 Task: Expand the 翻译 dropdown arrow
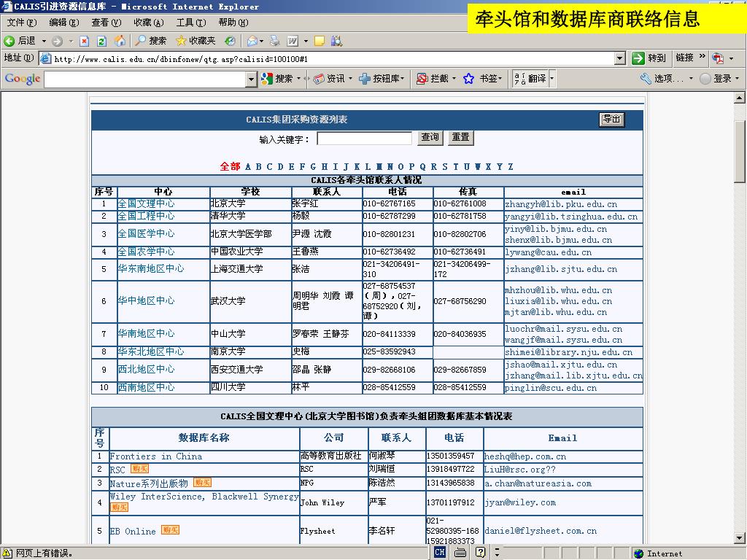click(x=552, y=79)
